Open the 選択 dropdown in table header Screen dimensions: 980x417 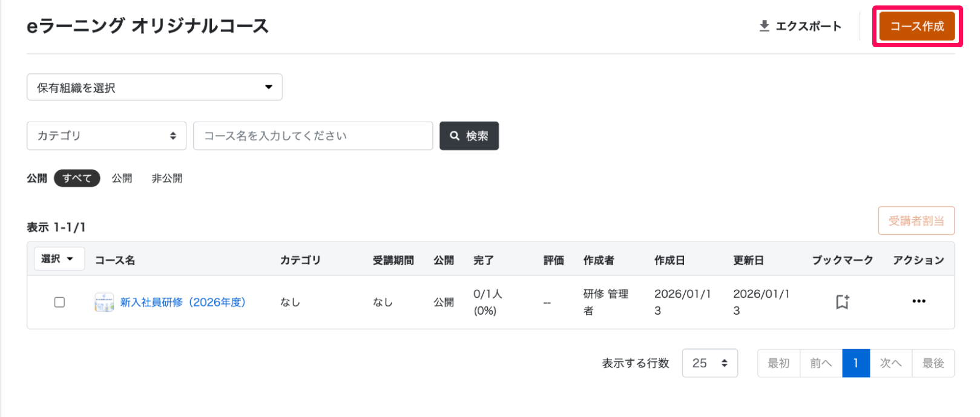(x=59, y=259)
